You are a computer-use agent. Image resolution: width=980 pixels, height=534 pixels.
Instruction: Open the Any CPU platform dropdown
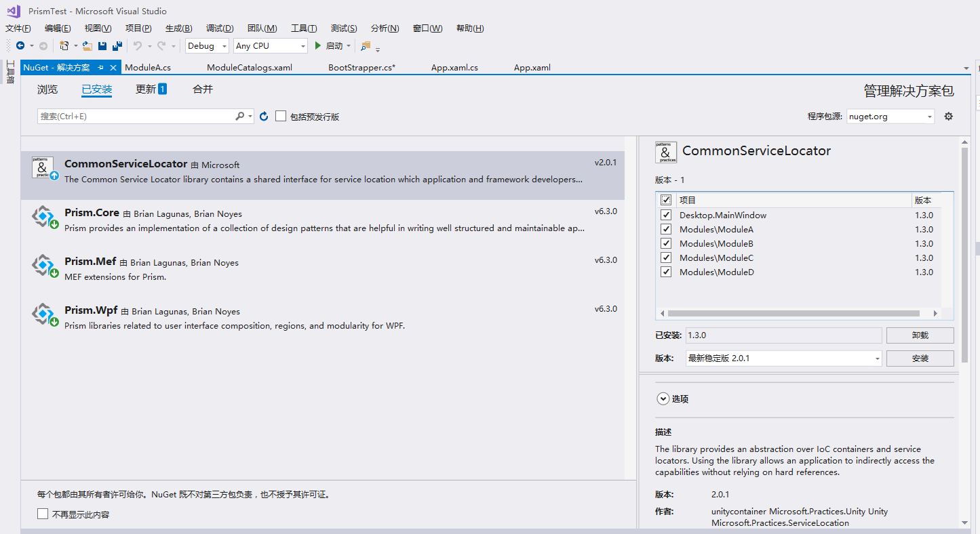271,45
